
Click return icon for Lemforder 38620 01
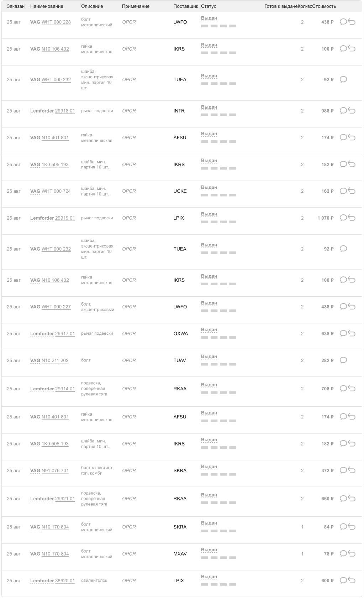tap(352, 580)
